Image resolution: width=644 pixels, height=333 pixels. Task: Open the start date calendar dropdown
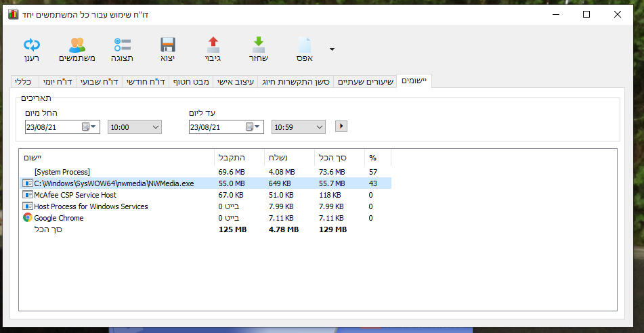(x=89, y=127)
